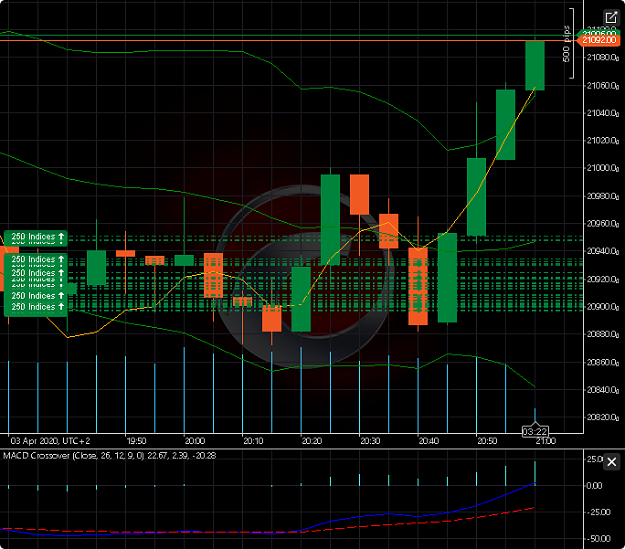Click the detach chart icon
The width and height of the screenshot is (625, 549).
[x=611, y=18]
